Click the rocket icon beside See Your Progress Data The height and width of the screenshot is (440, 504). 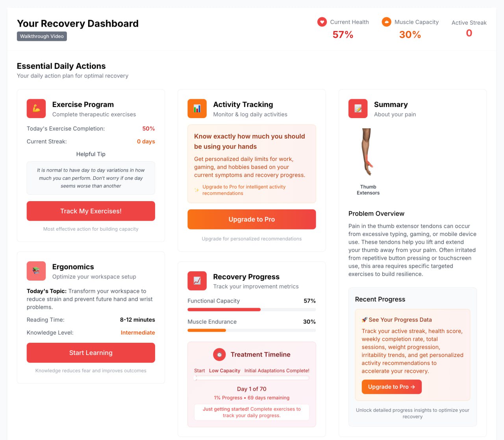point(364,320)
